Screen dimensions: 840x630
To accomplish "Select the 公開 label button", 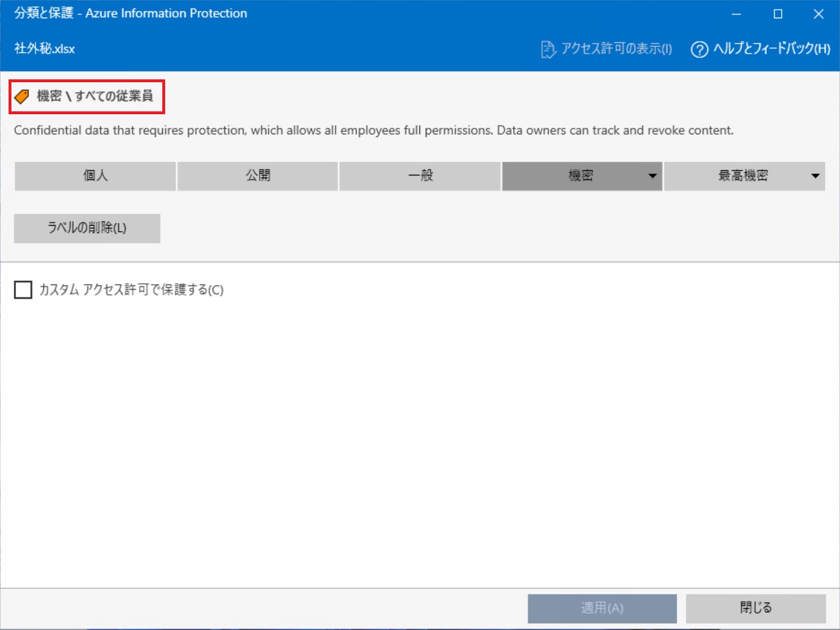I will 258,176.
